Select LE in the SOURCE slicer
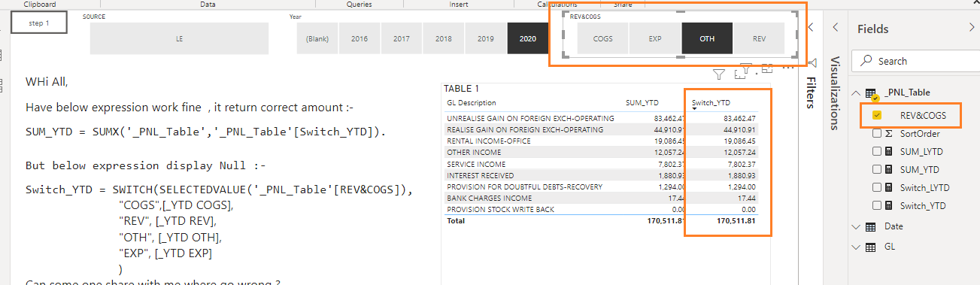 179,38
